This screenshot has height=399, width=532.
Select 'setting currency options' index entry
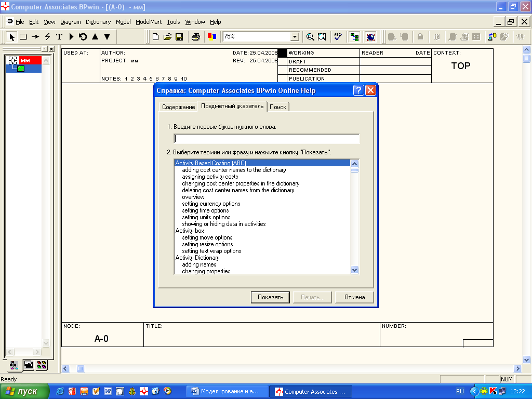(x=211, y=204)
